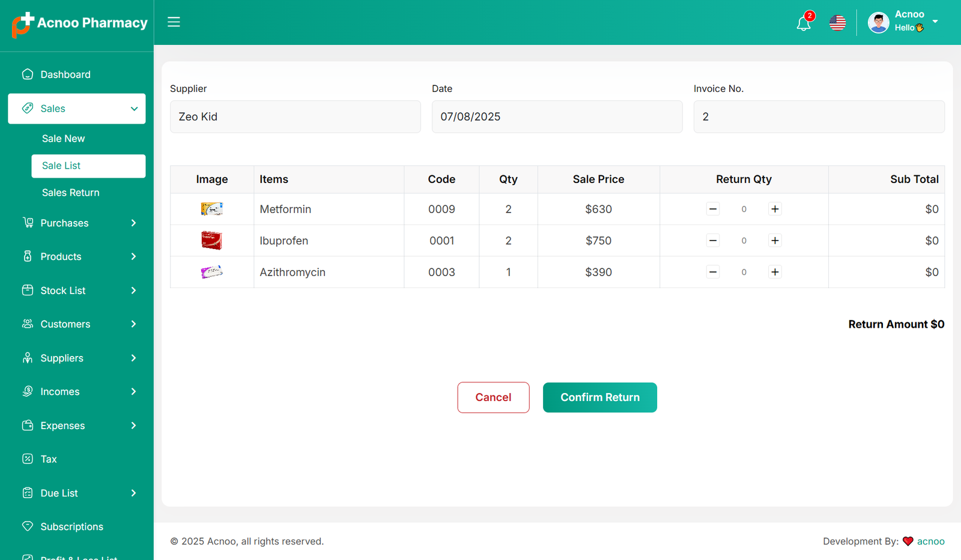Screen dimensions: 961x560
Task: Open the Sale New page
Action: (x=63, y=139)
